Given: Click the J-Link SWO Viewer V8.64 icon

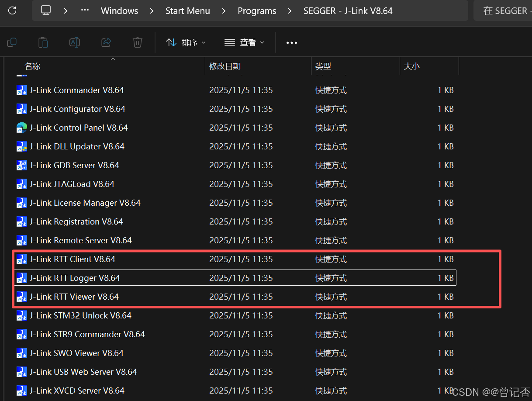Looking at the screenshot, I should 21,353.
